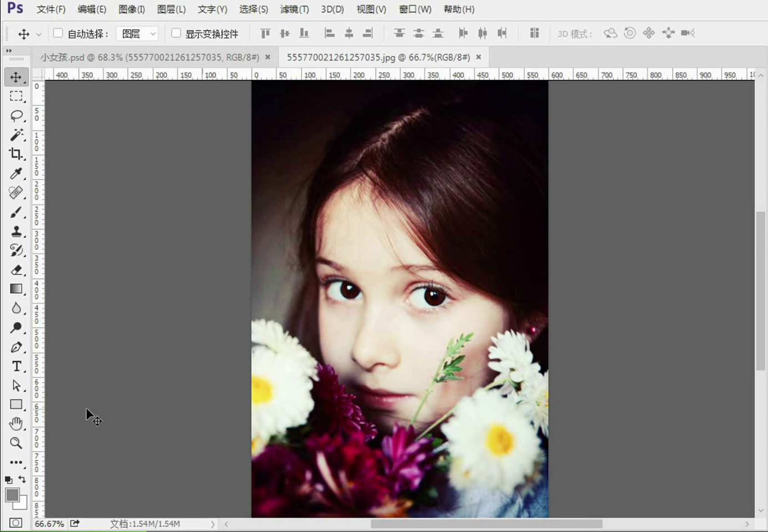Screen dimensions: 768x532
Task: Select the Zoom tool
Action: tap(16, 443)
